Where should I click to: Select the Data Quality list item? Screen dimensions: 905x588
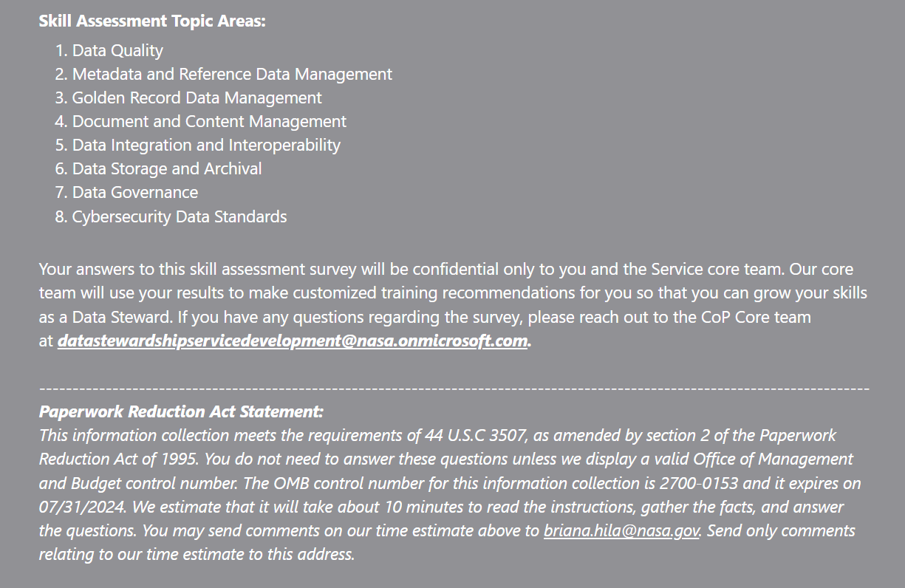tap(117, 51)
